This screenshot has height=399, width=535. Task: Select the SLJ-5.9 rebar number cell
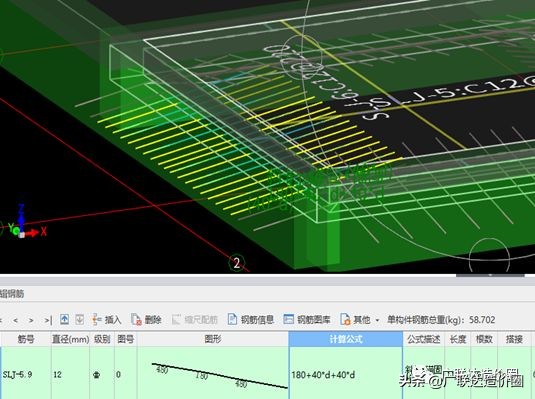click(x=26, y=374)
